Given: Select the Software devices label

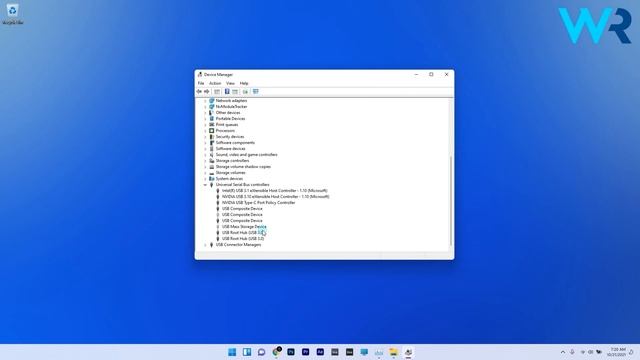Looking at the screenshot, I should (231, 149).
